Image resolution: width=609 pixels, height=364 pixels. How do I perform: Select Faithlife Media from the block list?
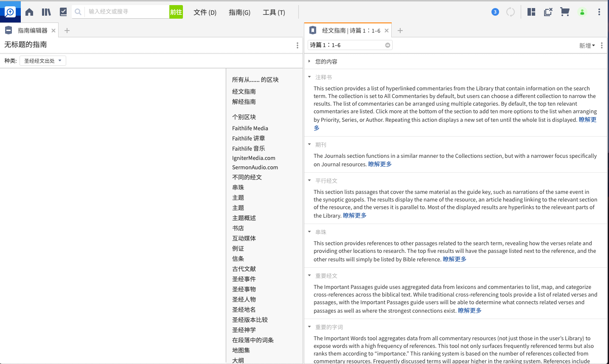[x=250, y=128]
